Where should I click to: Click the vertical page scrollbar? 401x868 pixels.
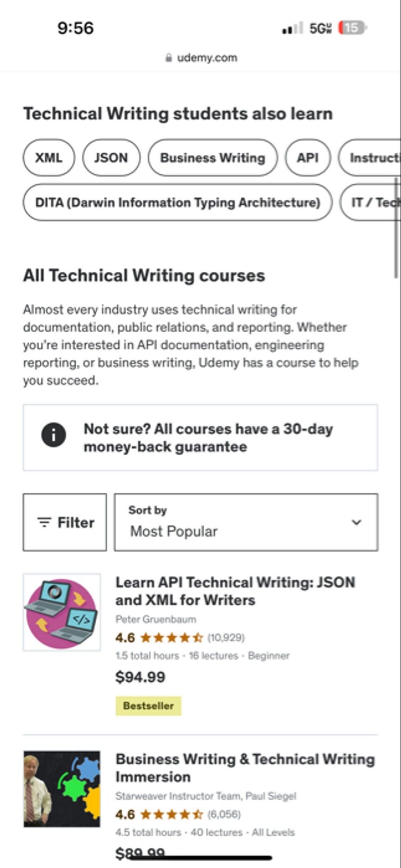tap(397, 228)
